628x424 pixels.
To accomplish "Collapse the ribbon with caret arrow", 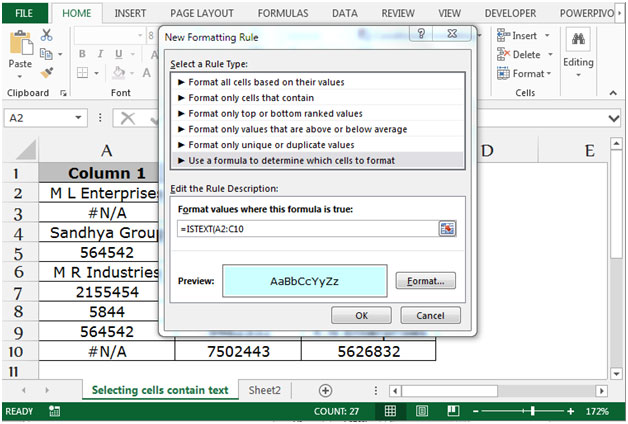I will pos(613,93).
